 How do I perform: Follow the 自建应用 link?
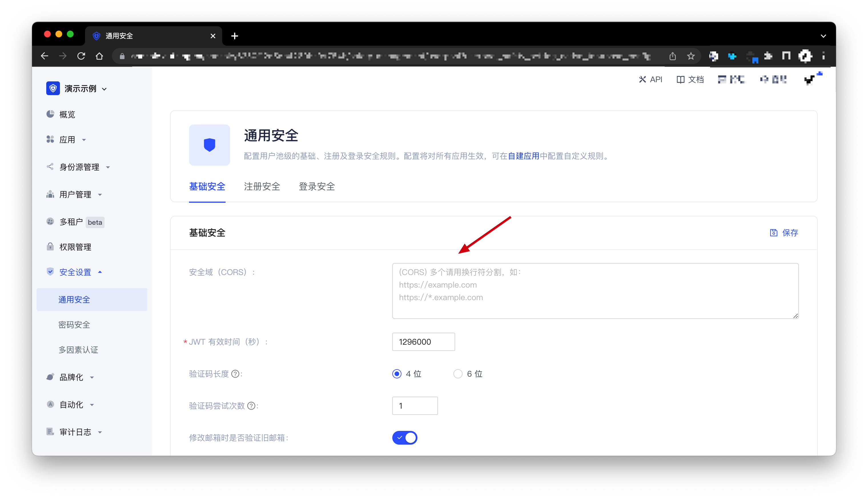tap(523, 156)
